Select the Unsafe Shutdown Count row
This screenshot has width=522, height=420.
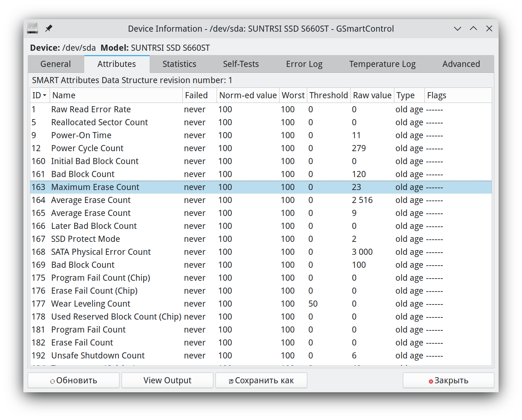pos(261,356)
